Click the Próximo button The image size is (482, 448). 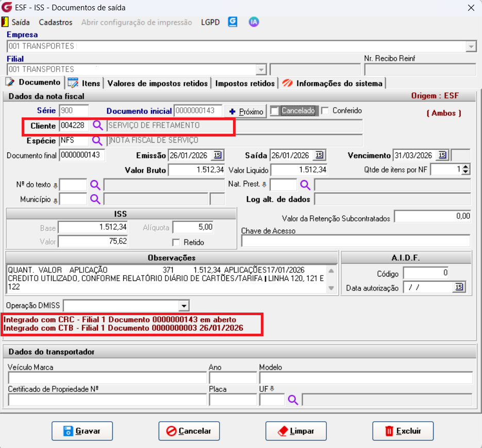pos(246,111)
